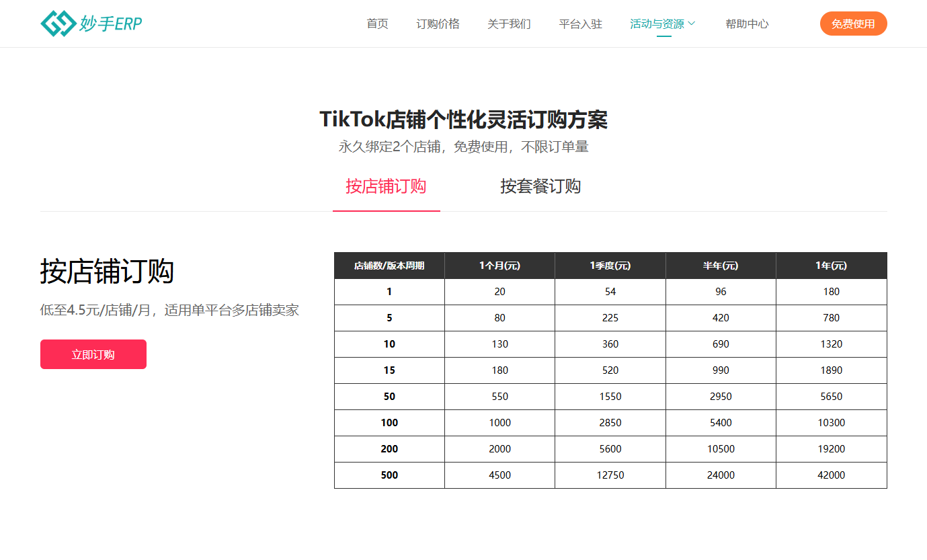The image size is (927, 560).
Task: Expand the 活动与资源 dropdown chevron
Action: pos(692,24)
